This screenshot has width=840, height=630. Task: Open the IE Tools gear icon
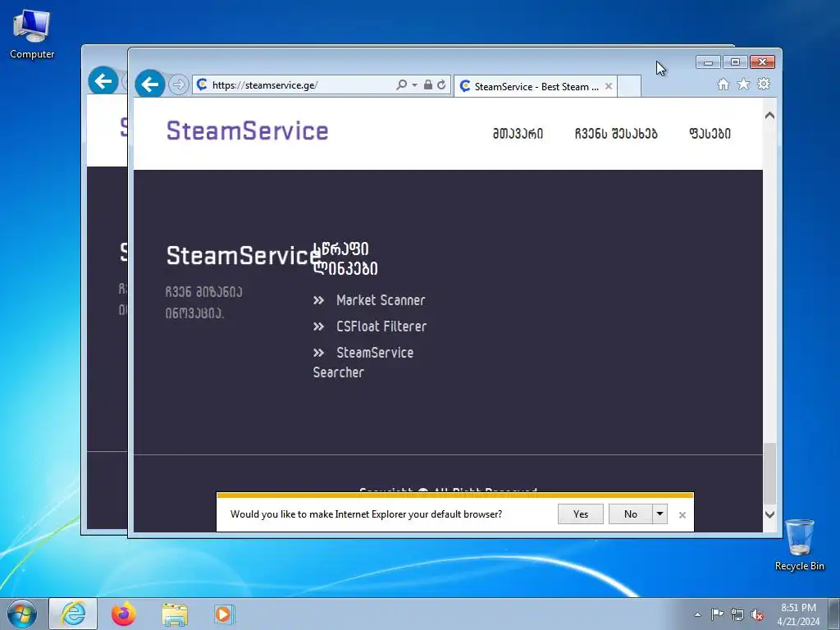click(x=764, y=84)
